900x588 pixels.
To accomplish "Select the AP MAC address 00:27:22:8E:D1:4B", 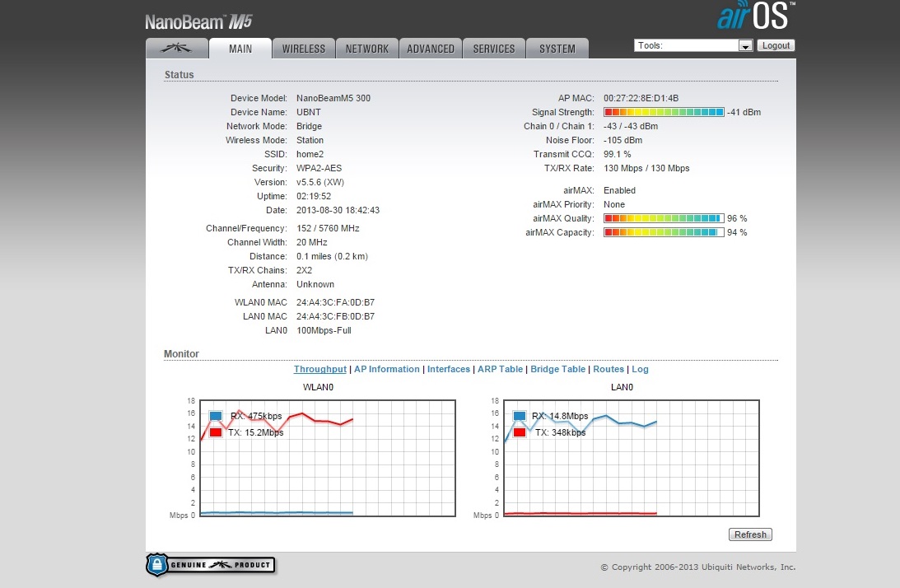I will click(x=641, y=98).
